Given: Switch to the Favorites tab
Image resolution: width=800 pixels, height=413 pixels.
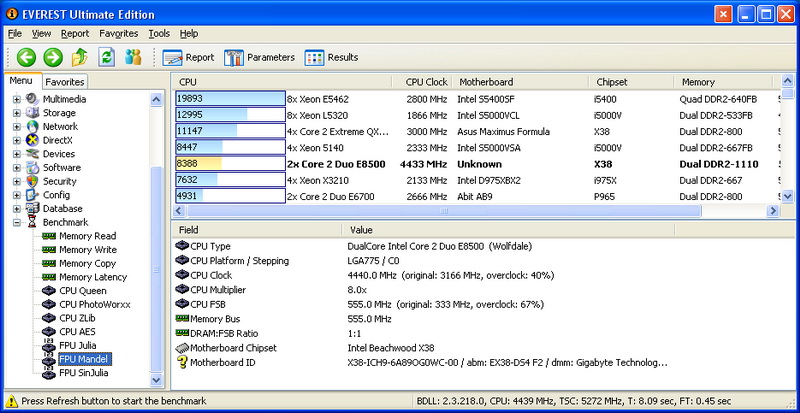Looking at the screenshot, I should pyautogui.click(x=64, y=82).
